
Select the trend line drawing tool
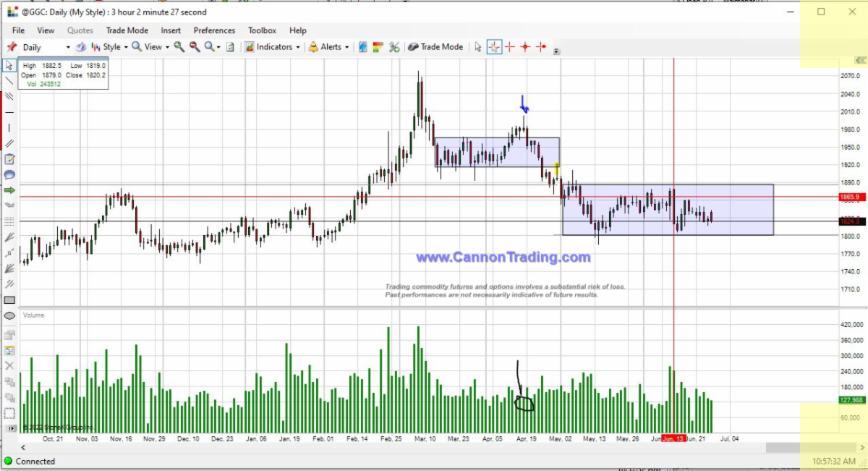pyautogui.click(x=9, y=81)
